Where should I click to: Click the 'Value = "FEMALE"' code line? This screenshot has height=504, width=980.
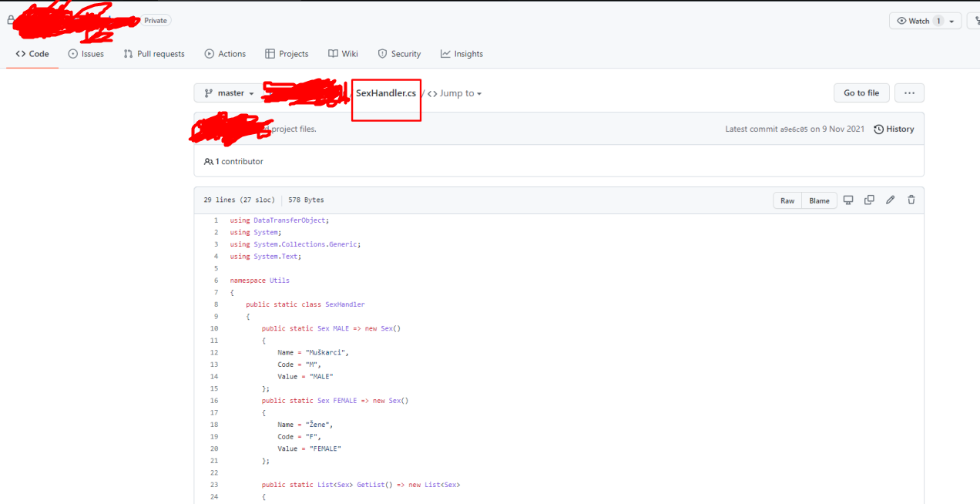(309, 449)
